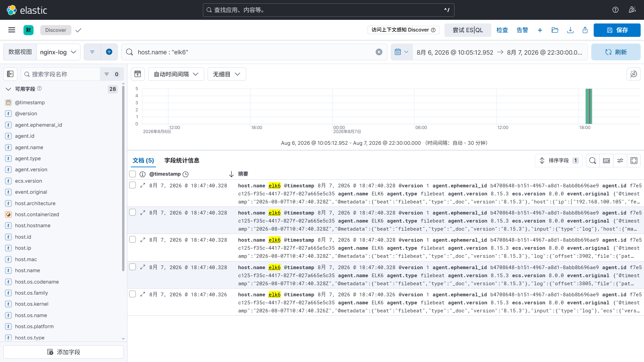The width and height of the screenshot is (644, 362).
Task: Expand the first document row details
Action: (x=143, y=185)
